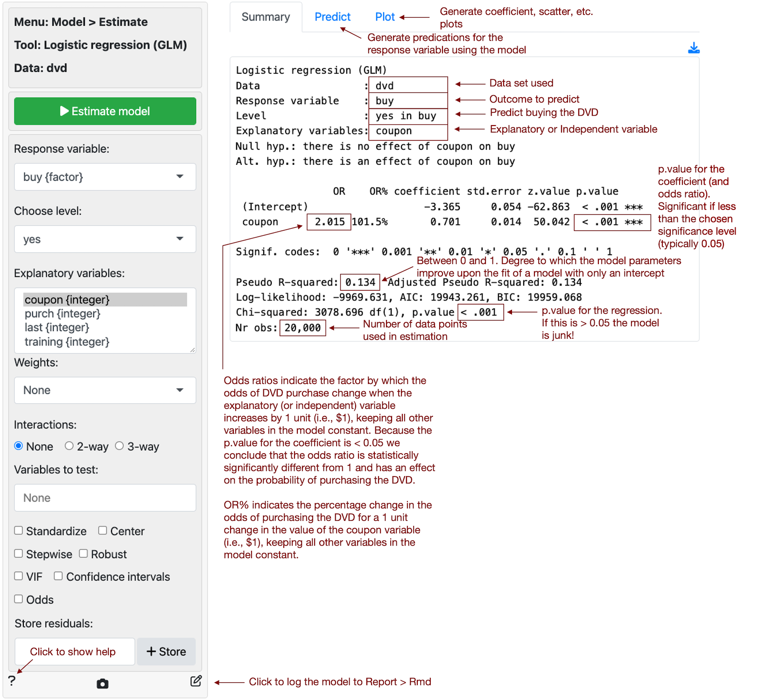The height and width of the screenshot is (700, 765).
Task: Open the Response variable dropdown
Action: 105,177
